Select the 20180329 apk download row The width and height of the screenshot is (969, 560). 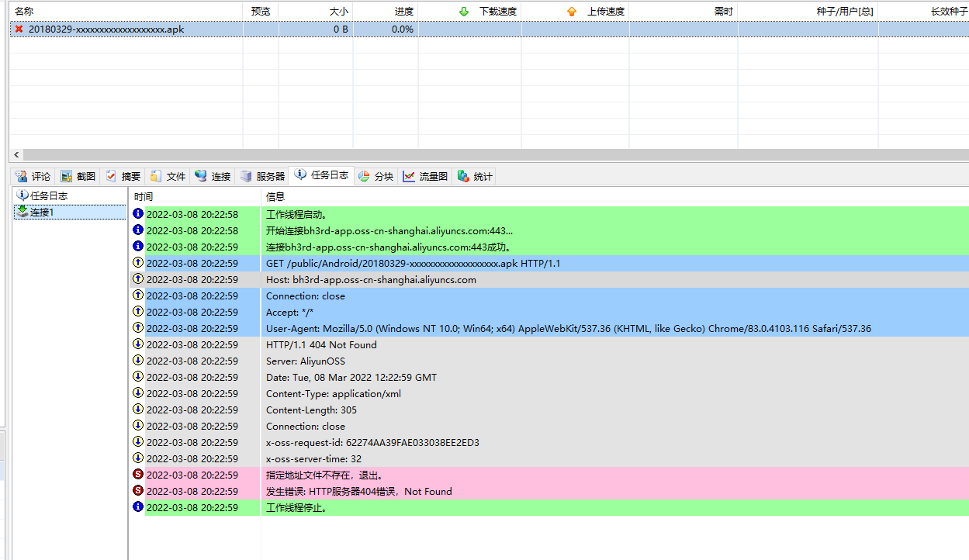[106, 29]
